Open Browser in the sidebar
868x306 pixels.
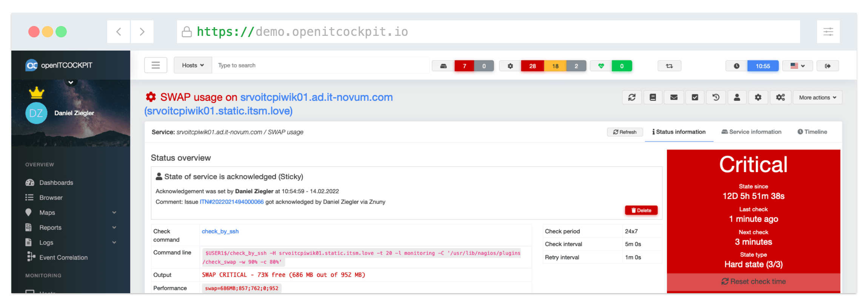pos(51,198)
